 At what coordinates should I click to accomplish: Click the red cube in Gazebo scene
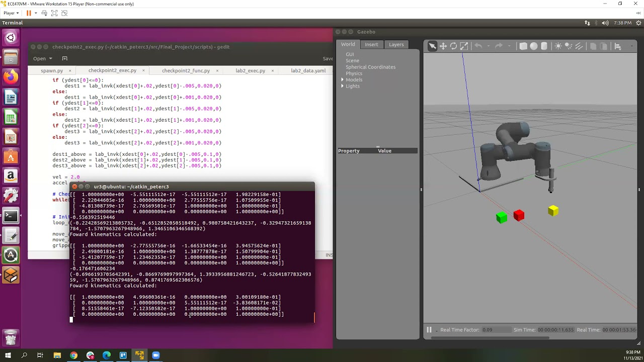click(519, 216)
